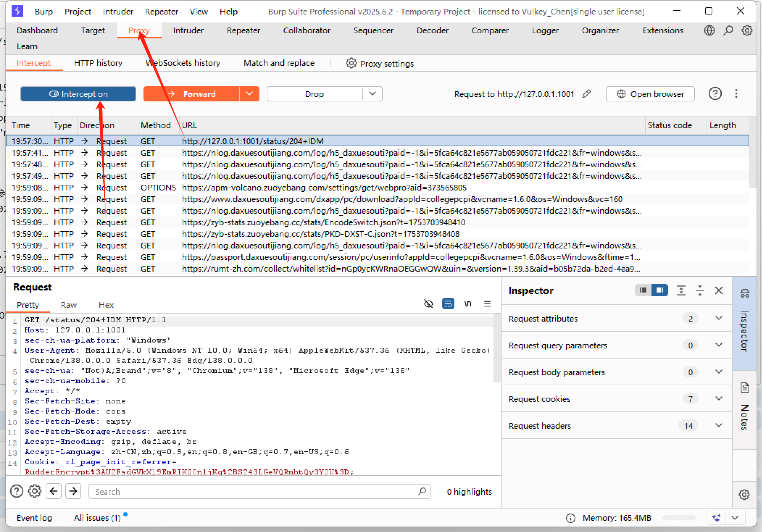Switch to Match and replace tab

pos(279,63)
